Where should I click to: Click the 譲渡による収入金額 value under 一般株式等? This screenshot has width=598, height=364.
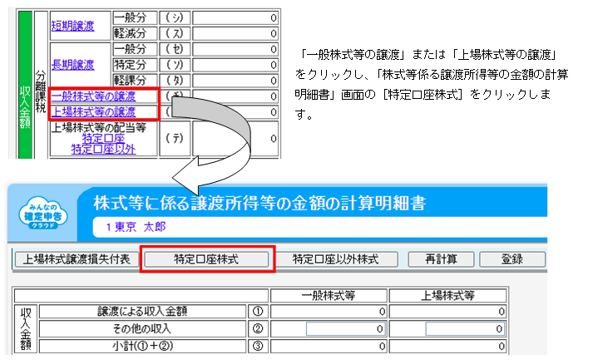pyautogui.click(x=329, y=312)
